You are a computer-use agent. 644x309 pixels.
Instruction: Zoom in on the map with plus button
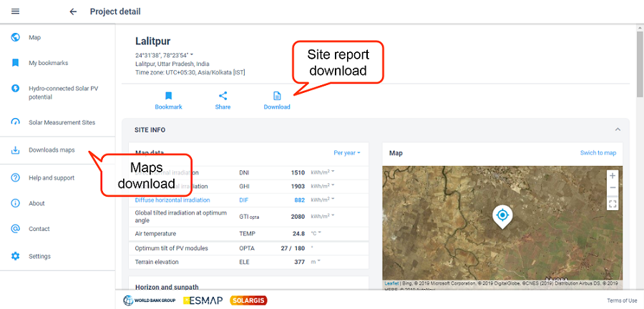pos(612,175)
